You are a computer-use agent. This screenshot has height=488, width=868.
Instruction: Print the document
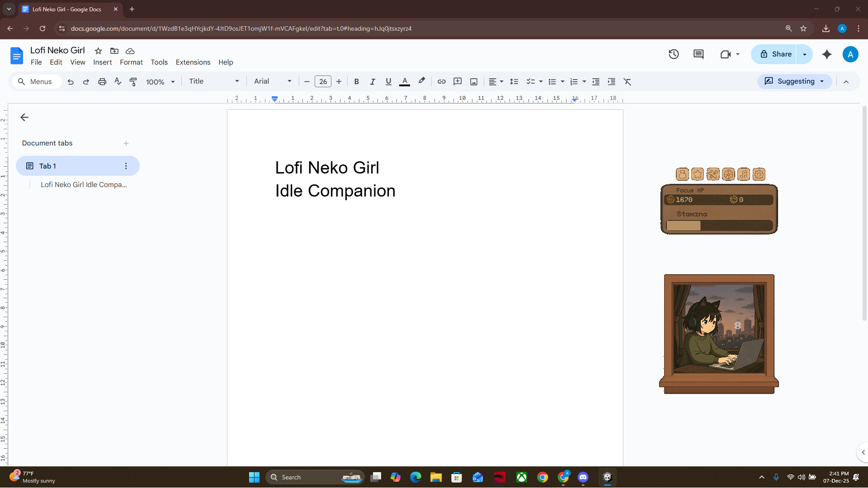(x=102, y=81)
